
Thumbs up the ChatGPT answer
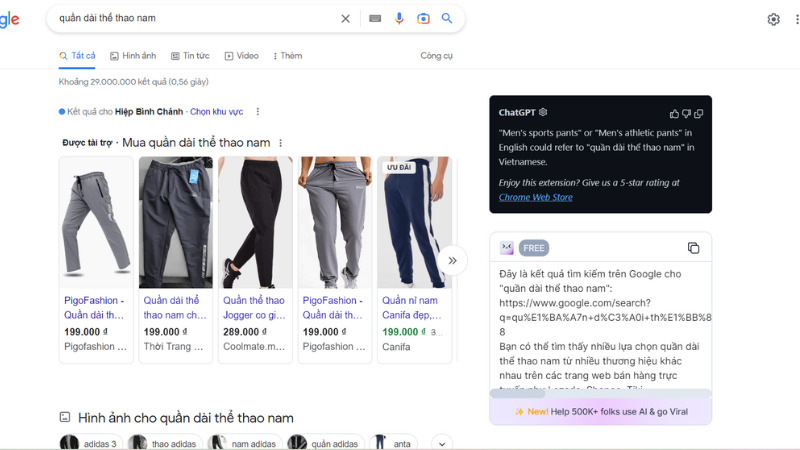674,114
